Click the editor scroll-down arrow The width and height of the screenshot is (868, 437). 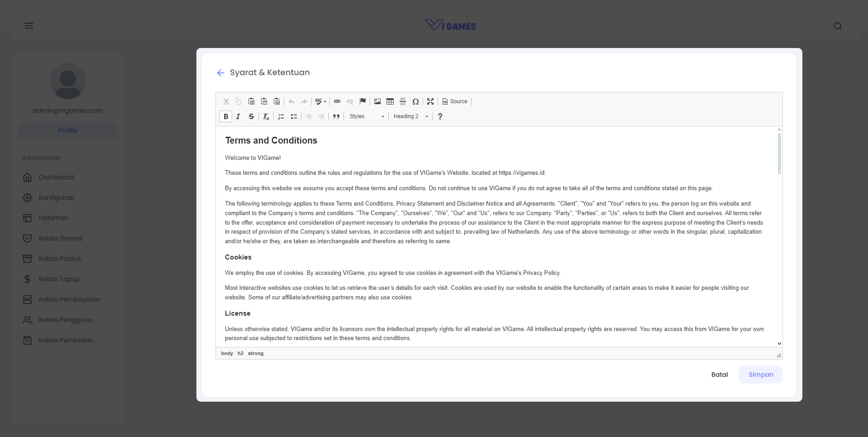coord(779,344)
